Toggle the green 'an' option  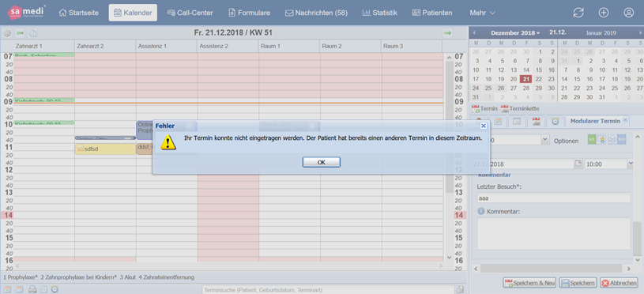(592, 140)
